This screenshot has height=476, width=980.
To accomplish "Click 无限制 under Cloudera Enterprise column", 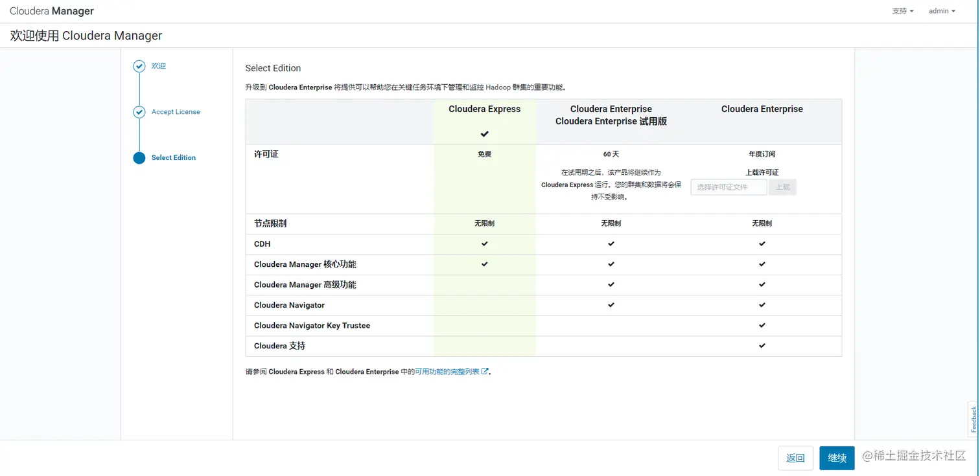I will tap(762, 223).
